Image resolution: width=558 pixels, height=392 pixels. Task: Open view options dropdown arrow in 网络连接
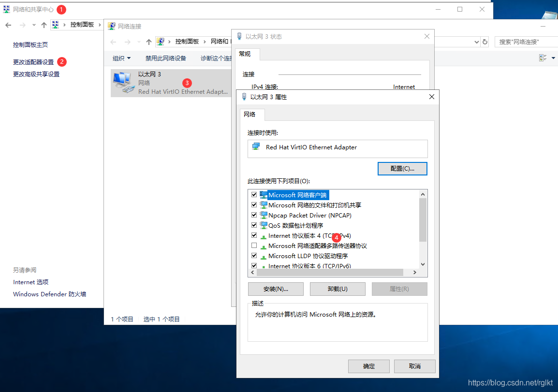pyautogui.click(x=553, y=58)
